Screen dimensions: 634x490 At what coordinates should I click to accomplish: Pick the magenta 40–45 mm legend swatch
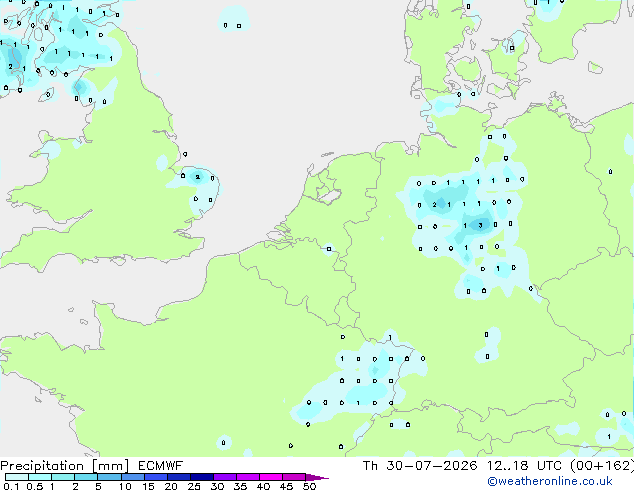(271, 477)
